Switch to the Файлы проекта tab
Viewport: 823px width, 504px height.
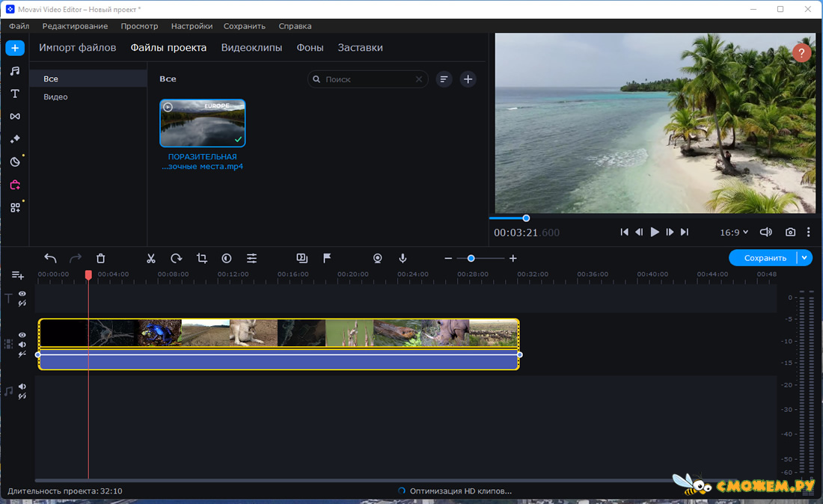(x=168, y=48)
